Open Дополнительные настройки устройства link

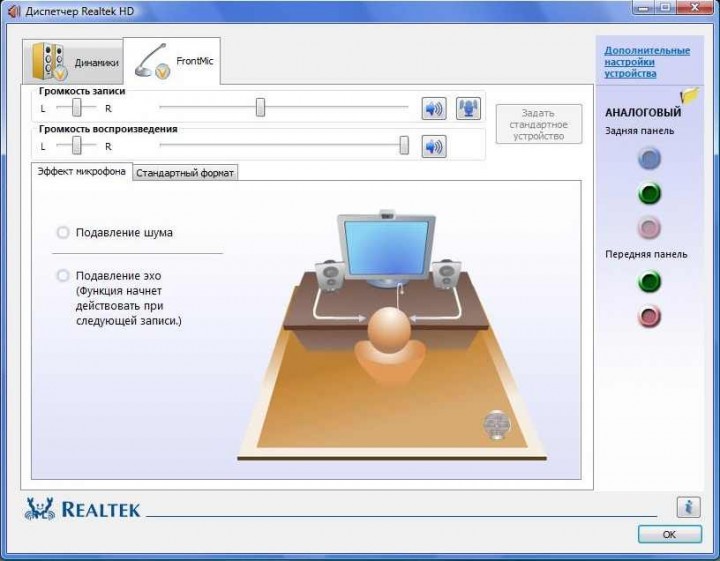pos(647,62)
